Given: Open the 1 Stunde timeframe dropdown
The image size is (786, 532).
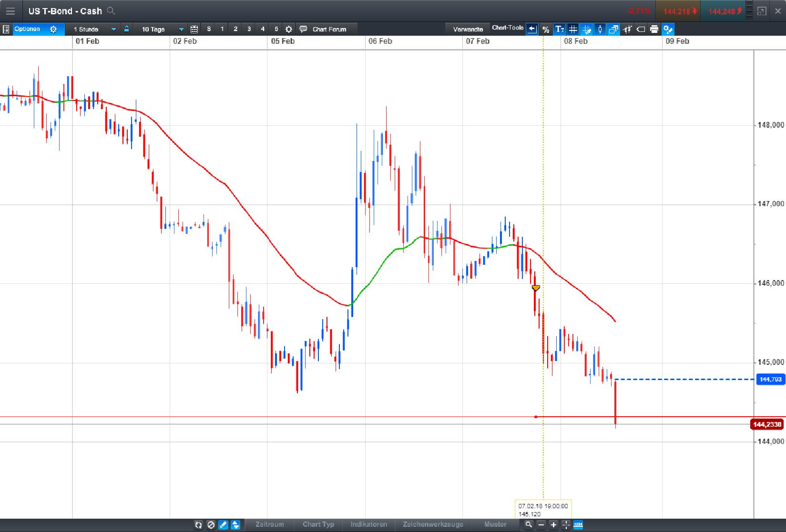Looking at the screenshot, I should [x=113, y=29].
